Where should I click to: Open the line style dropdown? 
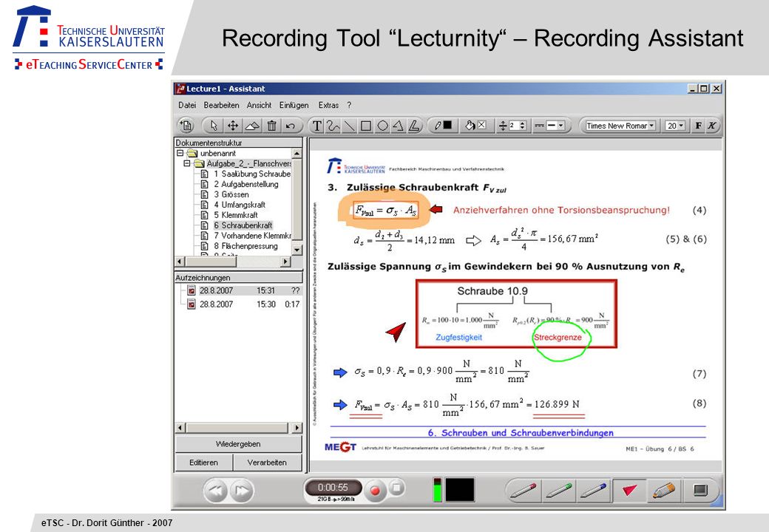[x=561, y=126]
